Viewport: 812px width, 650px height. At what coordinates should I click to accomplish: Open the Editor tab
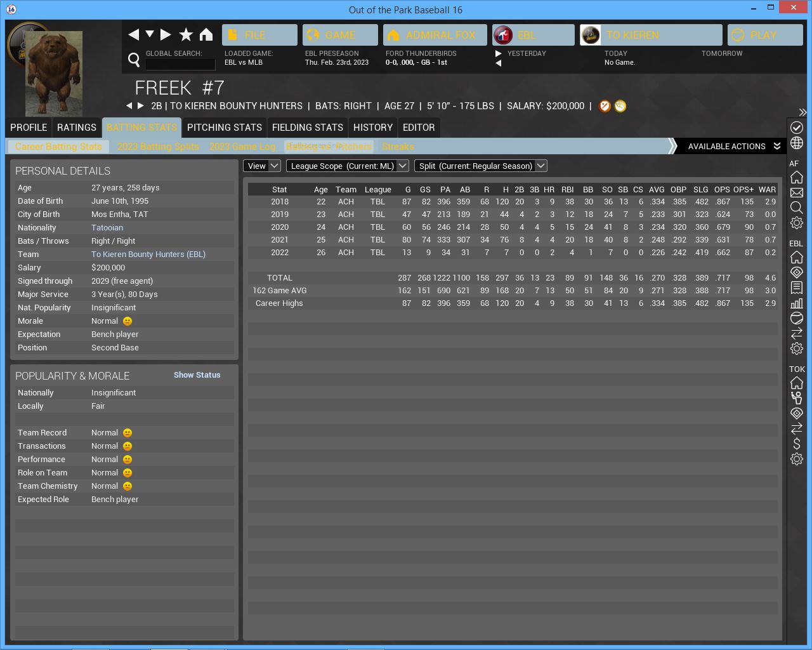pos(419,128)
